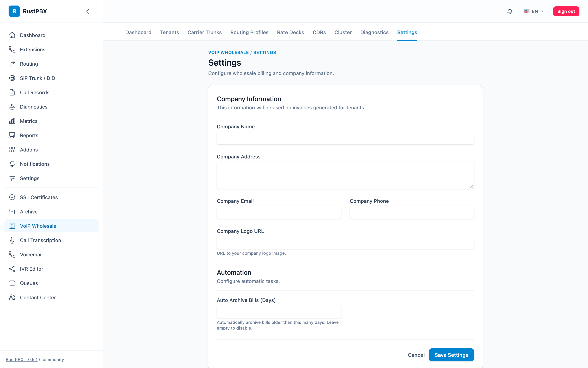588x368 pixels.
Task: Select VoIP Wholesale building icon
Action: [x=12, y=226]
